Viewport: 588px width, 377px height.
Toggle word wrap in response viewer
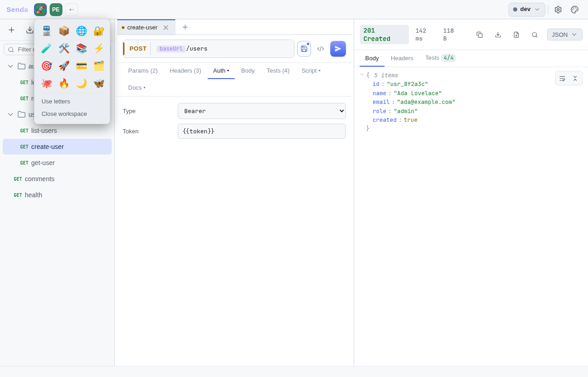[562, 78]
